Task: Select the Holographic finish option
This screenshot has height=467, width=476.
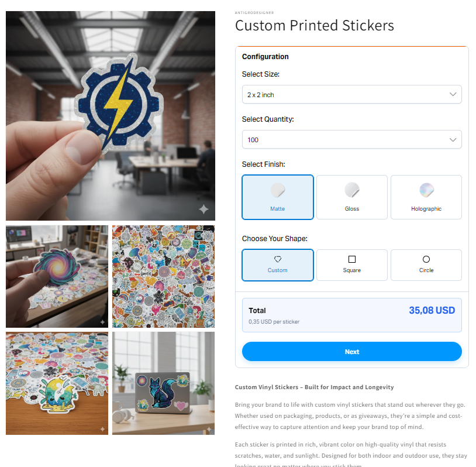Action: pyautogui.click(x=426, y=197)
